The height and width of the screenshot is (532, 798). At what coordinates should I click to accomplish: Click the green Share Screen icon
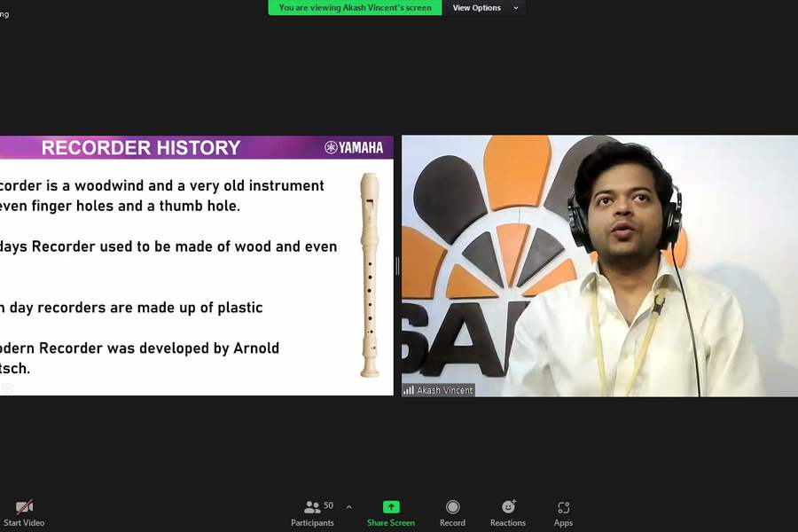tap(391, 507)
